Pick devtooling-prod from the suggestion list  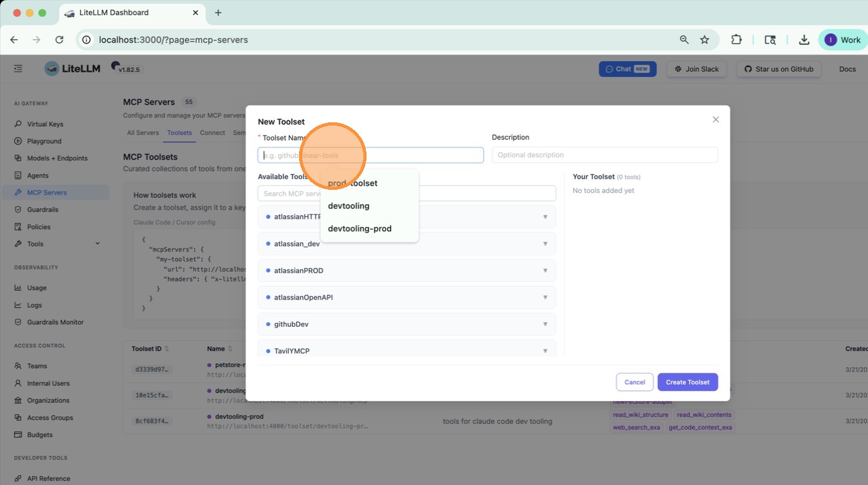pos(369,229)
